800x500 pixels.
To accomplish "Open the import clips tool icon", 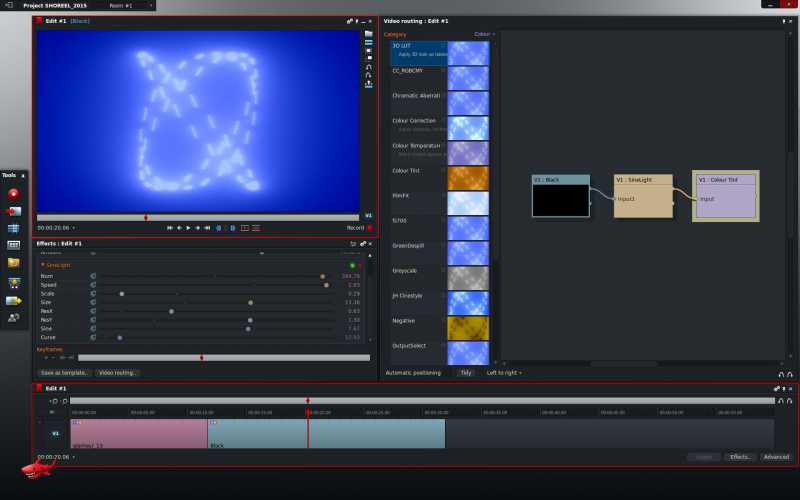I will pyautogui.click(x=14, y=211).
